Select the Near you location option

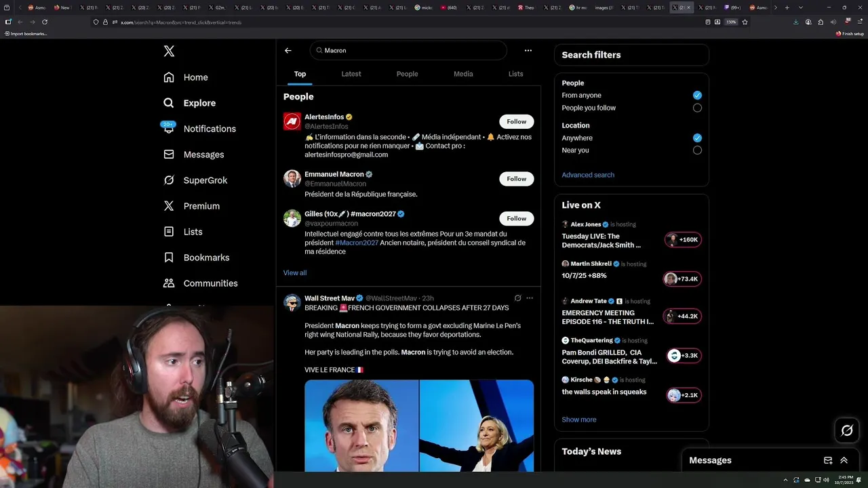697,150
